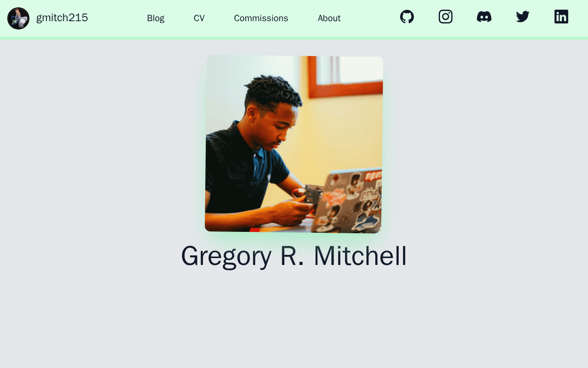Click the npm sticker on the laptop
This screenshot has height=368, width=588.
coord(373,175)
